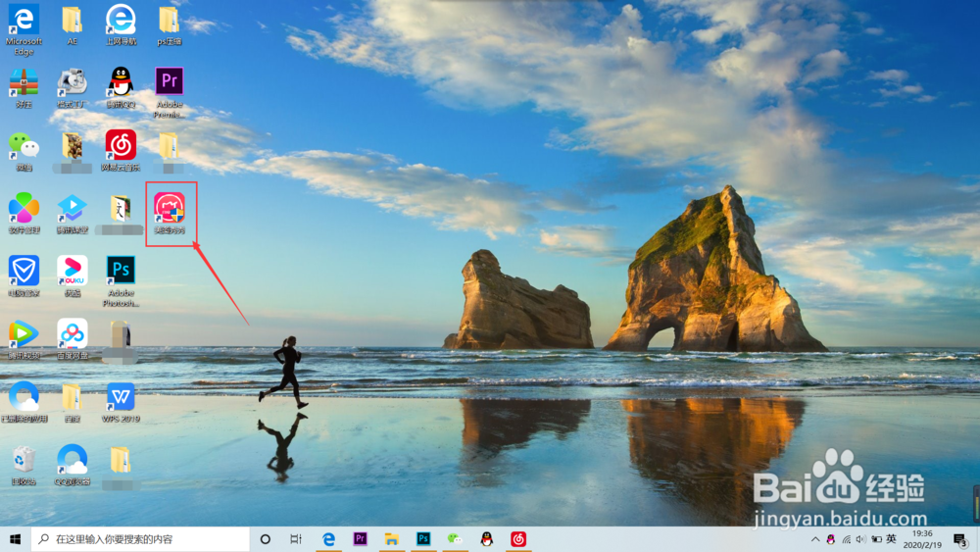This screenshot has width=980, height=552.
Task: Open the volume speaker tray icon
Action: (x=861, y=539)
